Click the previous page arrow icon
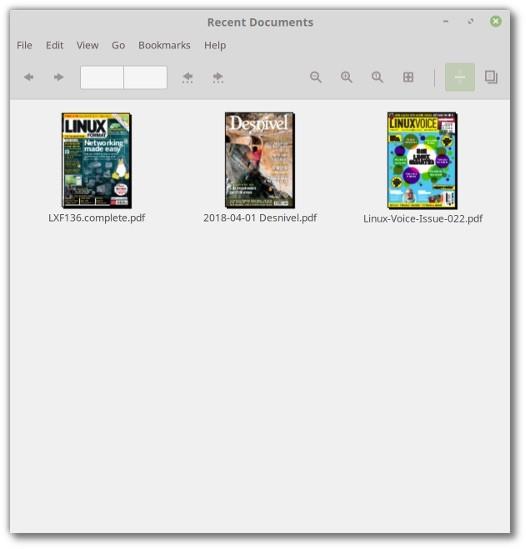The image size is (526, 549). [29, 77]
